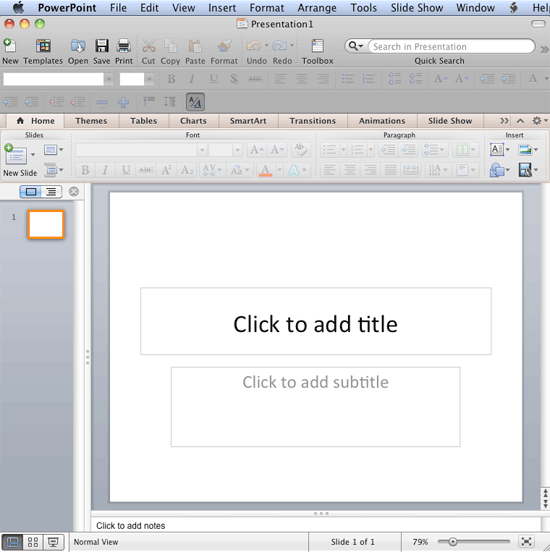This screenshot has height=552, width=550.
Task: Switch to outline view in pane
Action: (x=51, y=192)
